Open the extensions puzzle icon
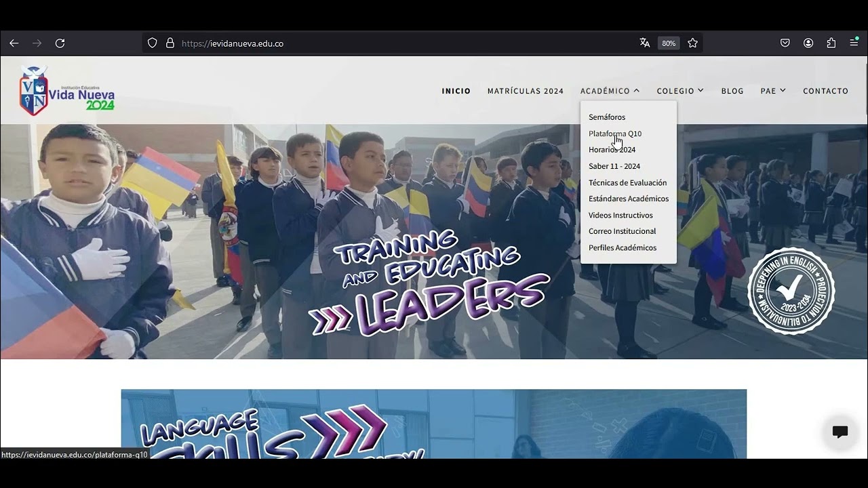 (x=831, y=43)
